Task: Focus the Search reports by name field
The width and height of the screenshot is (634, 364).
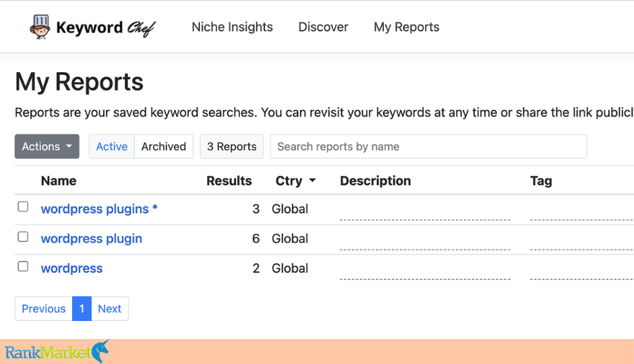Action: (x=428, y=146)
